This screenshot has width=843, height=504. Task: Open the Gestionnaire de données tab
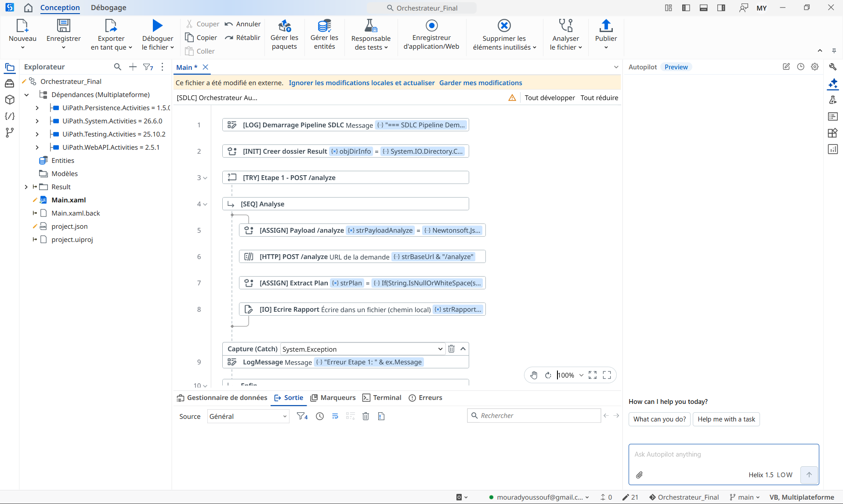[x=222, y=398]
